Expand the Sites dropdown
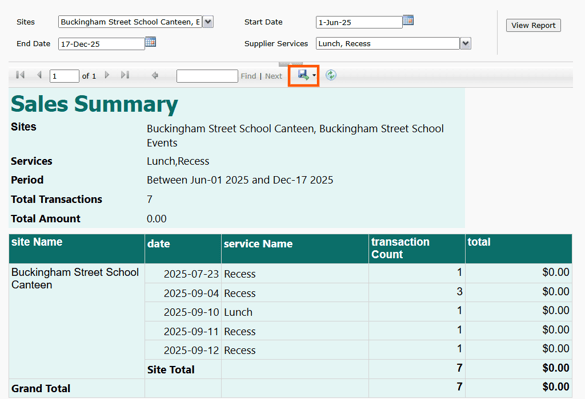Viewport: 585px width, 399px height. (208, 22)
